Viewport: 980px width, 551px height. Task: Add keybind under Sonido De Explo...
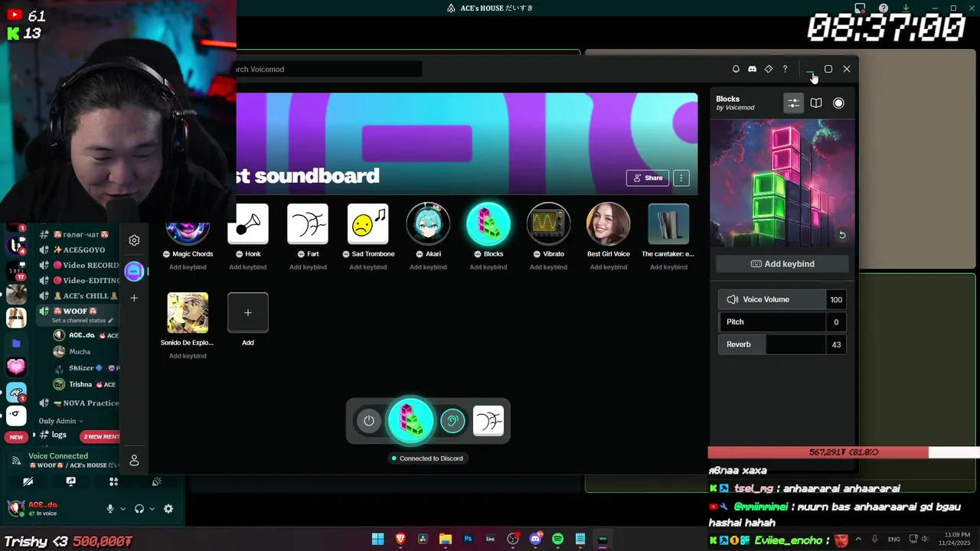pos(188,356)
